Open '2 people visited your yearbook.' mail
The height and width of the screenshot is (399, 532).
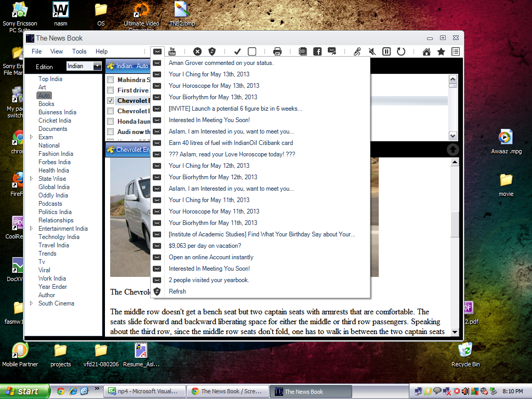coord(261,280)
